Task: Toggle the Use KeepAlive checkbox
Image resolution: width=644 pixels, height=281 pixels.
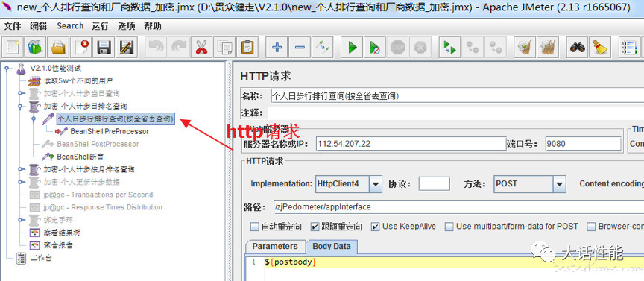Action: pyautogui.click(x=376, y=227)
